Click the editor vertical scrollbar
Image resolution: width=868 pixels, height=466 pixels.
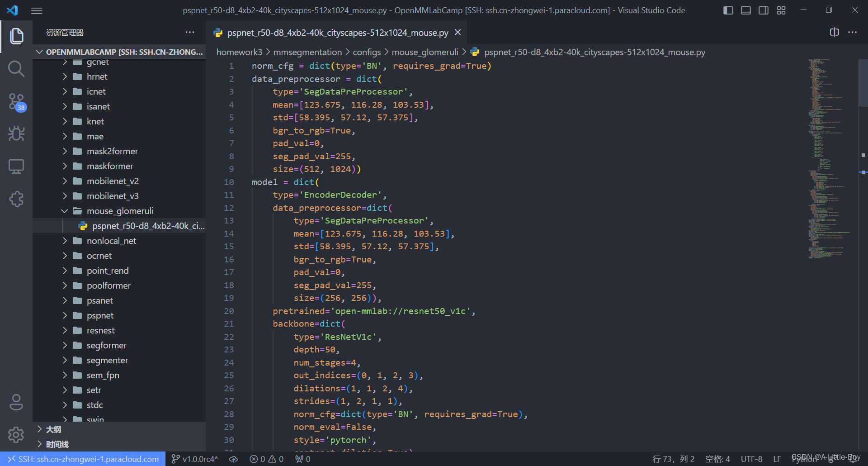[x=863, y=82]
